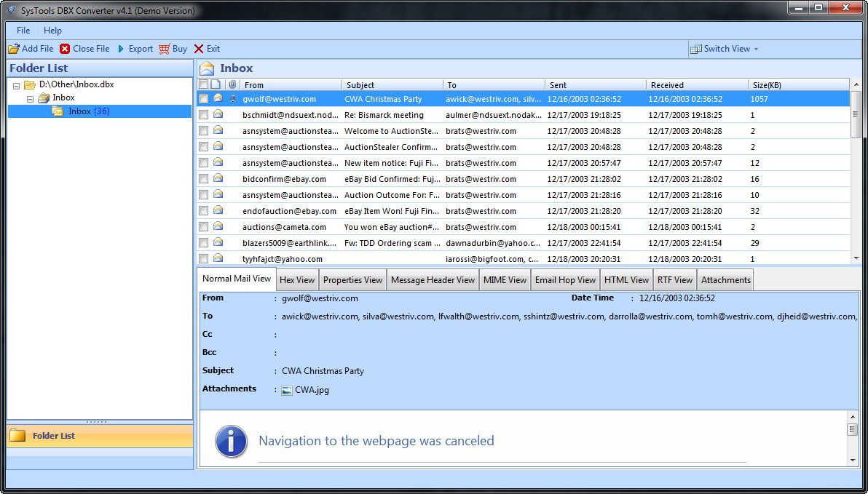Click the Buy cart icon
This screenshot has width=868, height=494.
162,49
